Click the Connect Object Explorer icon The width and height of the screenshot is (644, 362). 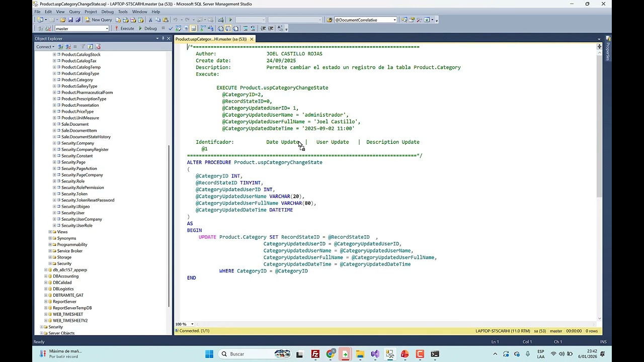click(x=60, y=47)
